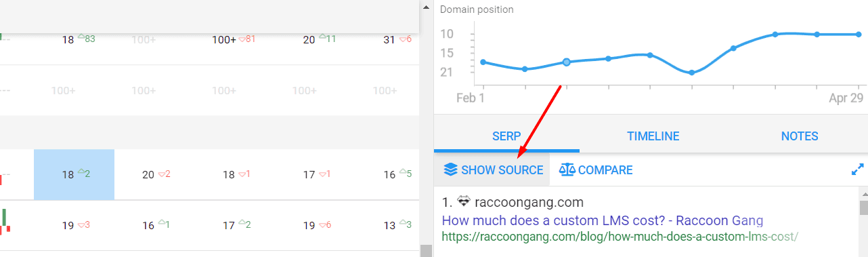Expand the SERP panel with arrows icon

(x=858, y=170)
